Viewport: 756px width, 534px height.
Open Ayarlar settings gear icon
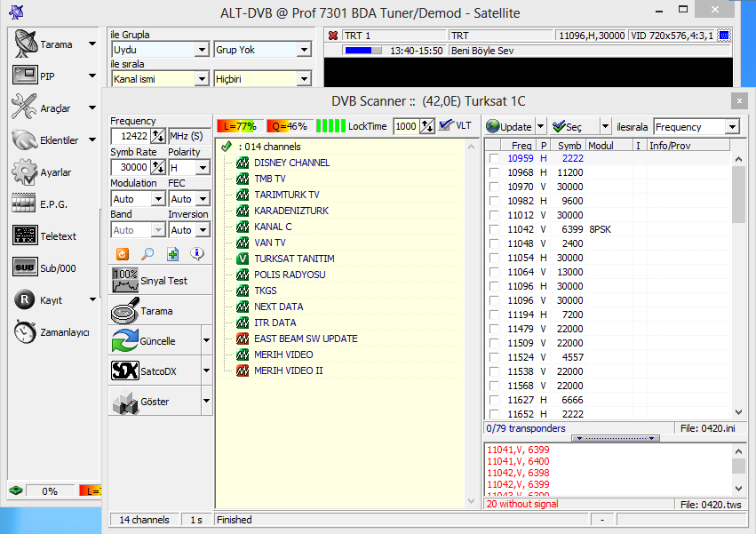click(x=25, y=171)
